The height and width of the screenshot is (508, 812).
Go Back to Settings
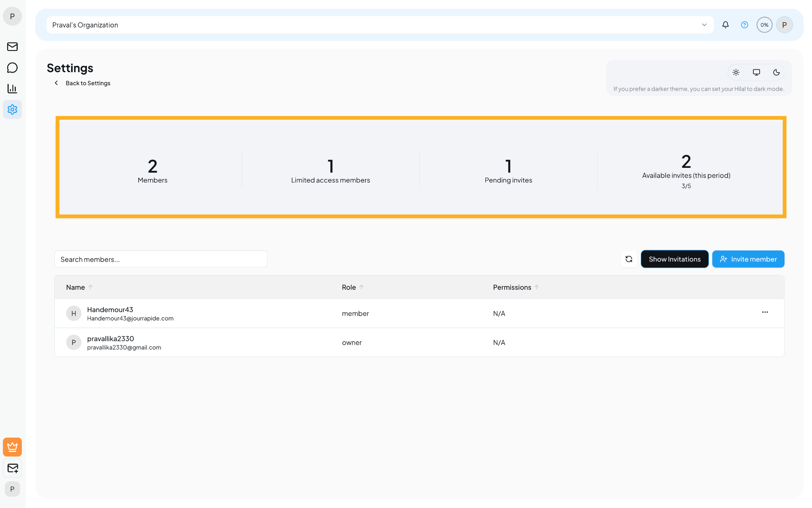tap(88, 83)
